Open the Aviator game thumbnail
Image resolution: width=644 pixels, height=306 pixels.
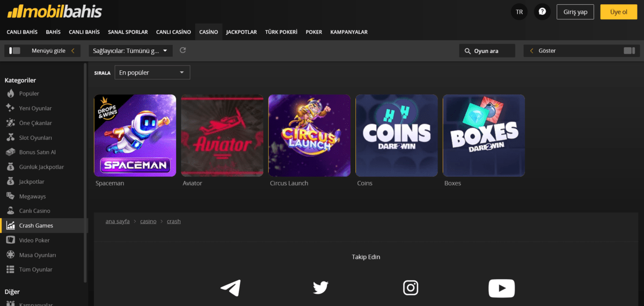[222, 136]
